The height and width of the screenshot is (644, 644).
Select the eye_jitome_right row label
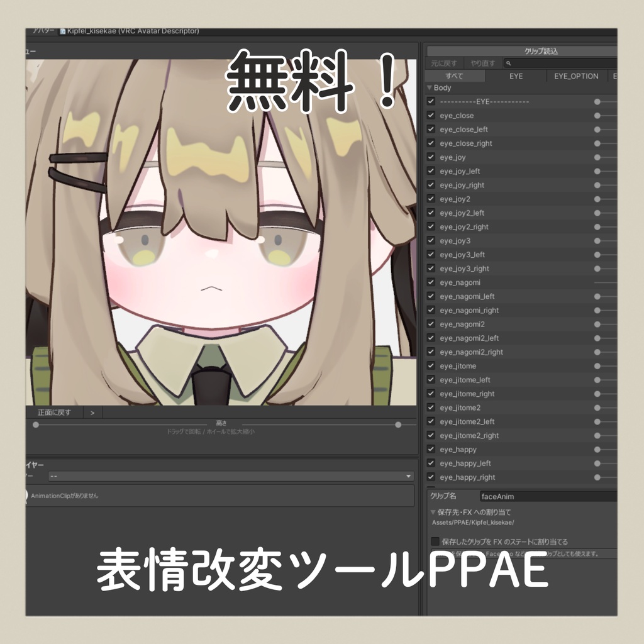coord(467,394)
